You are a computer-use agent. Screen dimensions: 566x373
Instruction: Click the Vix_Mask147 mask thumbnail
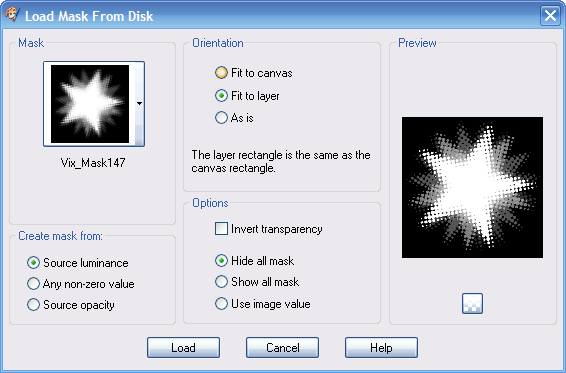pyautogui.click(x=90, y=104)
